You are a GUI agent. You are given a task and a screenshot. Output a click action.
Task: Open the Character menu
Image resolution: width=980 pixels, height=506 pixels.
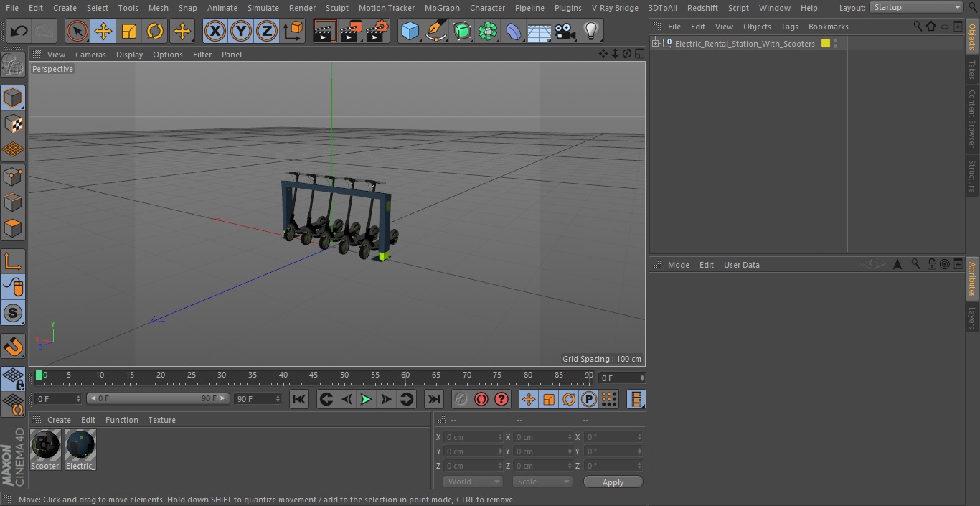[488, 8]
